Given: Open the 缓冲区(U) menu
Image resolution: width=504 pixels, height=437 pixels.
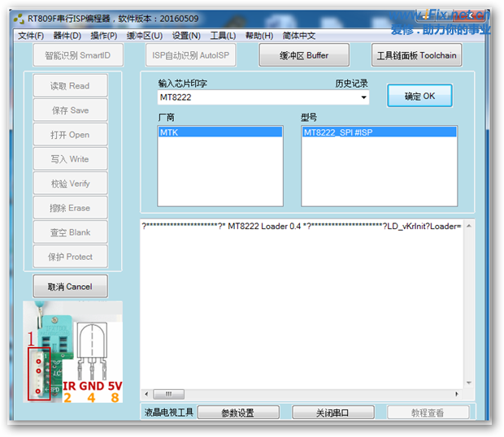Looking at the screenshot, I should 145,36.
